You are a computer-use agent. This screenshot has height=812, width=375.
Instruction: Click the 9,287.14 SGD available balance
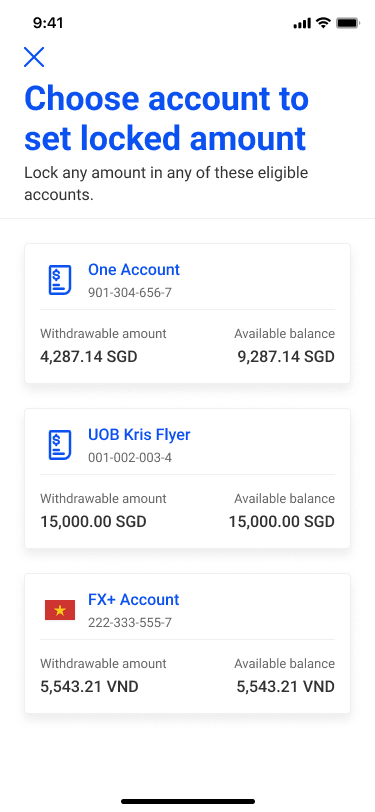(286, 357)
